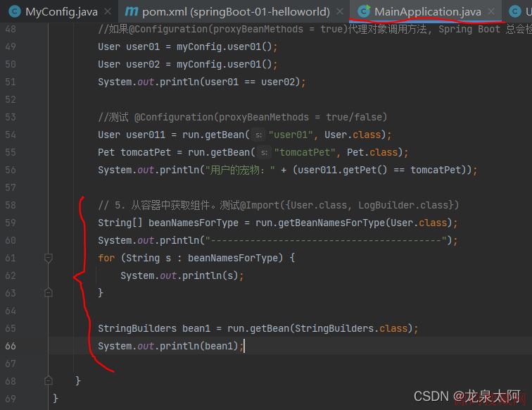Click line number 59 in the gutter

(11, 223)
